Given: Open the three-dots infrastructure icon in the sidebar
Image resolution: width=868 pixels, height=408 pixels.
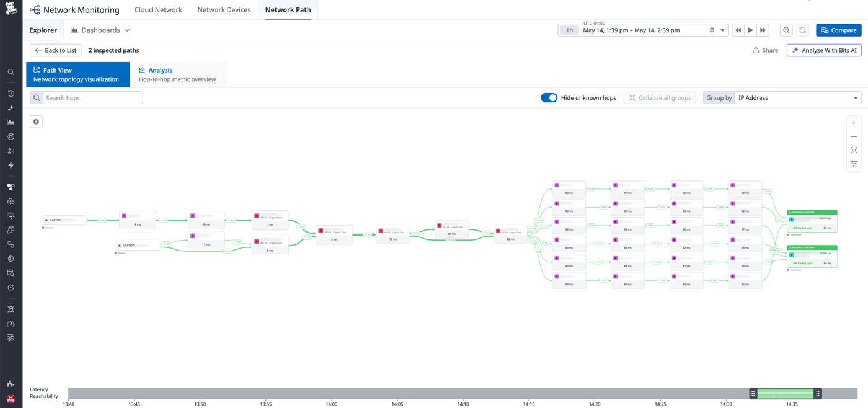Looking at the screenshot, I should [x=11, y=187].
